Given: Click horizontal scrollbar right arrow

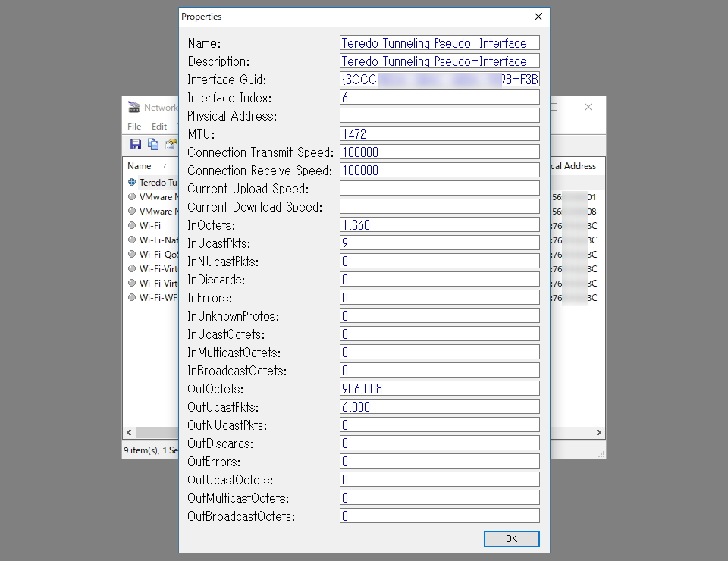Looking at the screenshot, I should point(599,432).
